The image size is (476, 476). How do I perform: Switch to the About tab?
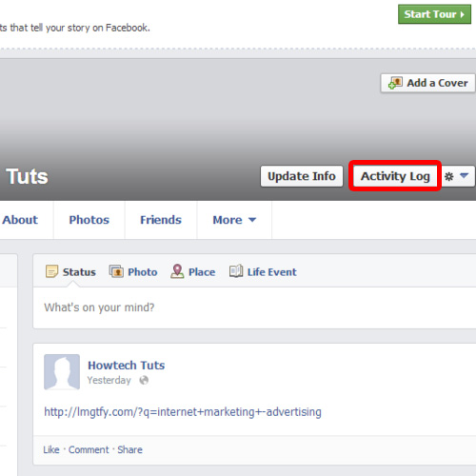20,220
